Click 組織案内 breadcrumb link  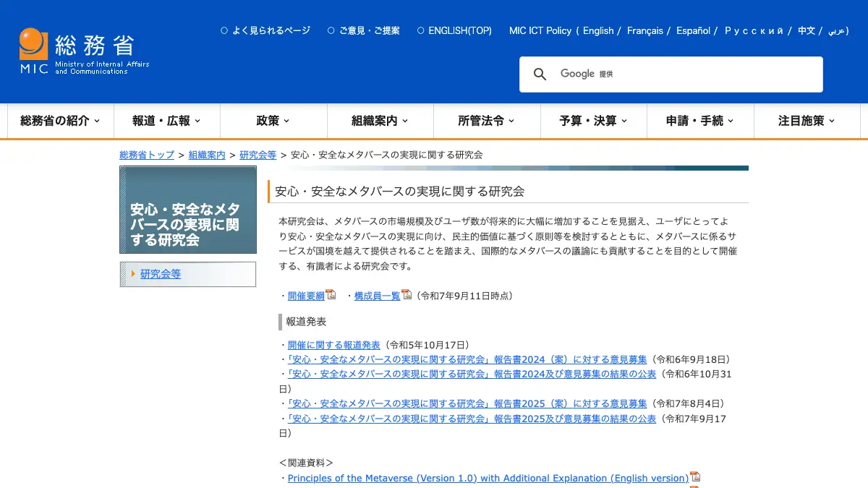pos(207,155)
